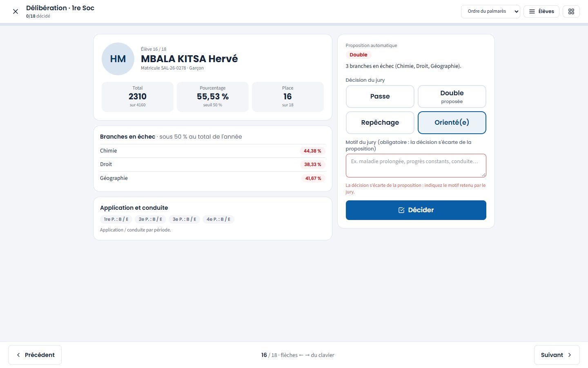Viewport: 588px width, 368px height.
Task: Click the Application et conduite heading
Action: click(134, 208)
